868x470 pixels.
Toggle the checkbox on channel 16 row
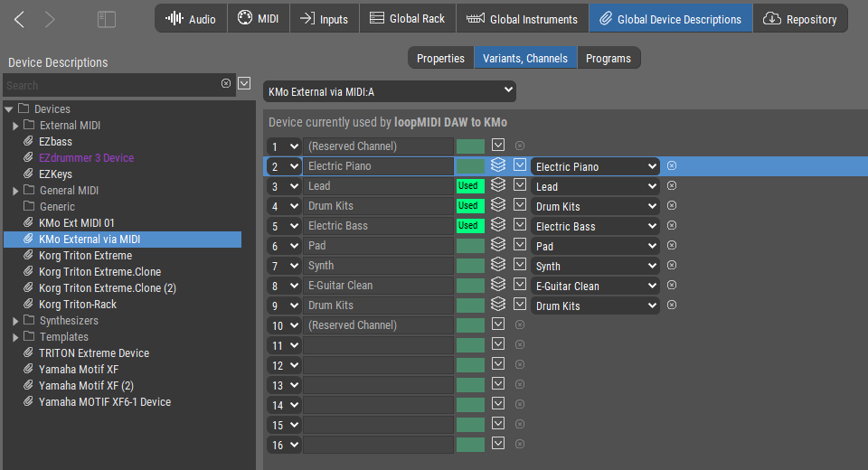[498, 444]
